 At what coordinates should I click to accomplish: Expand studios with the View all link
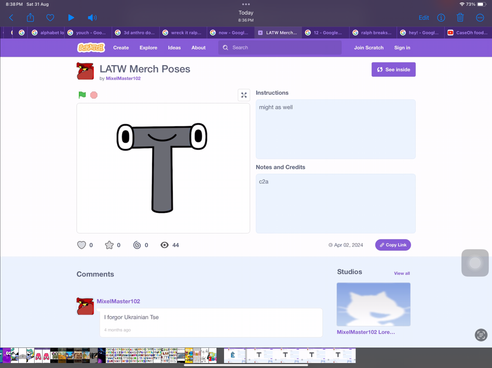point(402,273)
